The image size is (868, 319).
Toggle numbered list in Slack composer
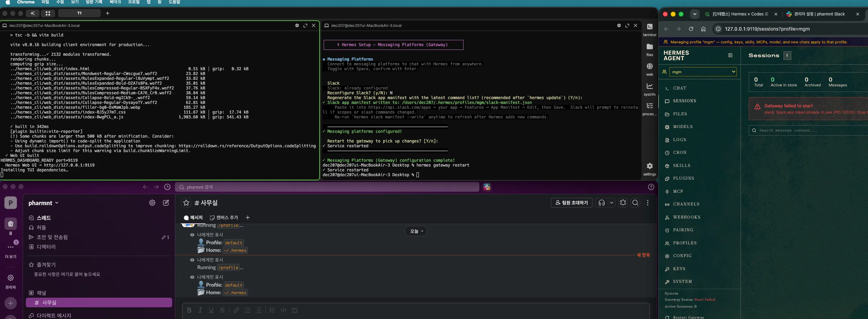pos(247,310)
